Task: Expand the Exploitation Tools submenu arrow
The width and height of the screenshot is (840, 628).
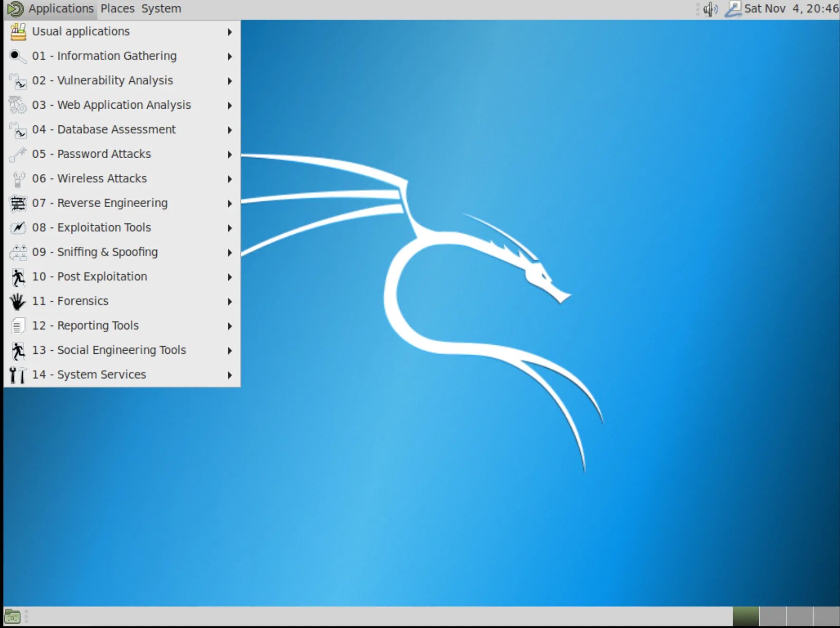Action: coord(230,228)
